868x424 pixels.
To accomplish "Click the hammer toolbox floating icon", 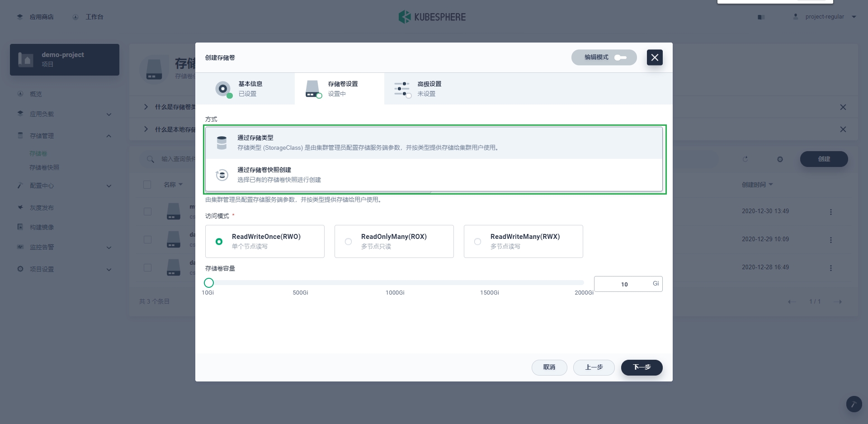I will (854, 404).
